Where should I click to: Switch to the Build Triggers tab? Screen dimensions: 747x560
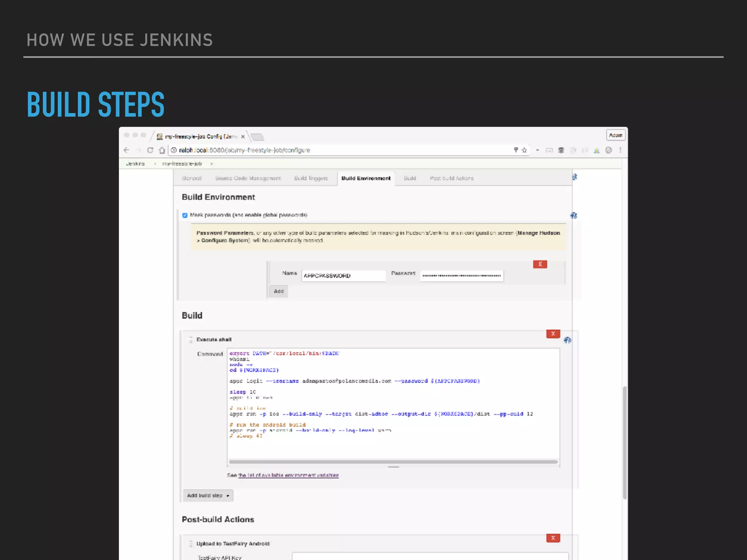[311, 178]
